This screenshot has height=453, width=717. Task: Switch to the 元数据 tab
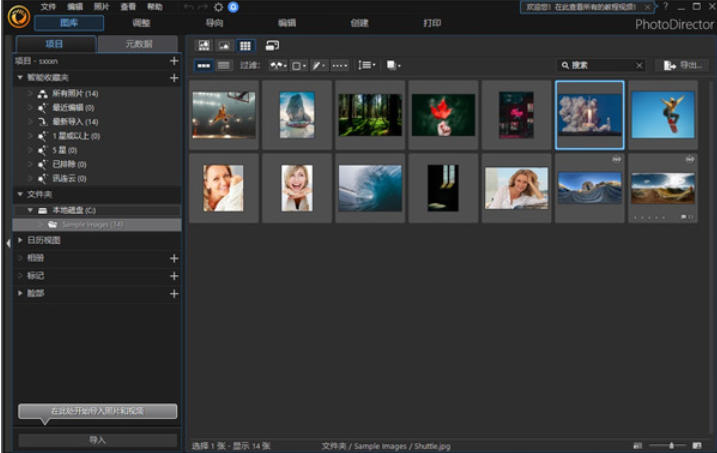click(139, 44)
